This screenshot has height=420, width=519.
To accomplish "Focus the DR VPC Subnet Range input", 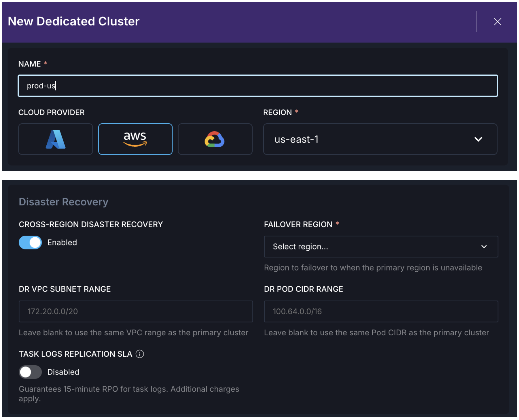I will [x=136, y=311].
